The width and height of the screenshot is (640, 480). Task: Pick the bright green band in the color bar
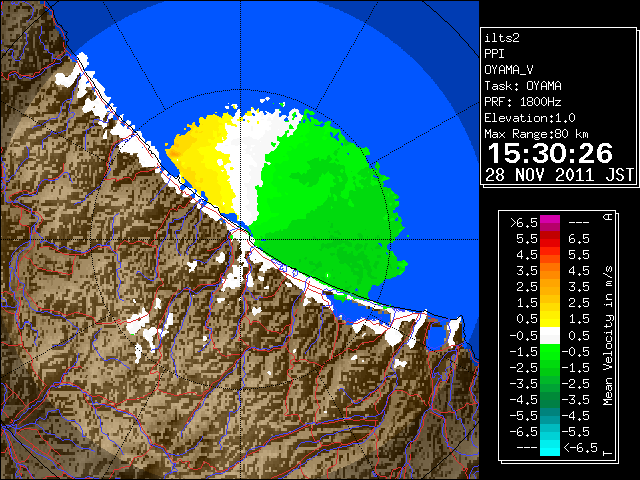pos(550,352)
